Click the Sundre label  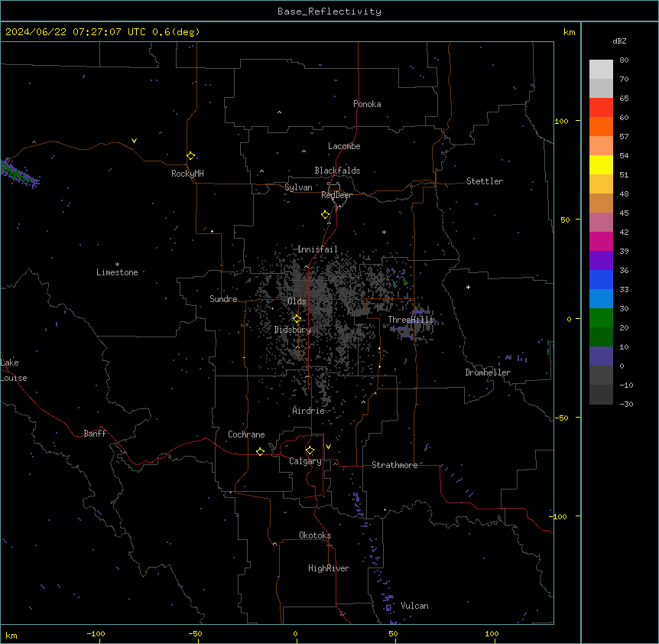pos(223,299)
